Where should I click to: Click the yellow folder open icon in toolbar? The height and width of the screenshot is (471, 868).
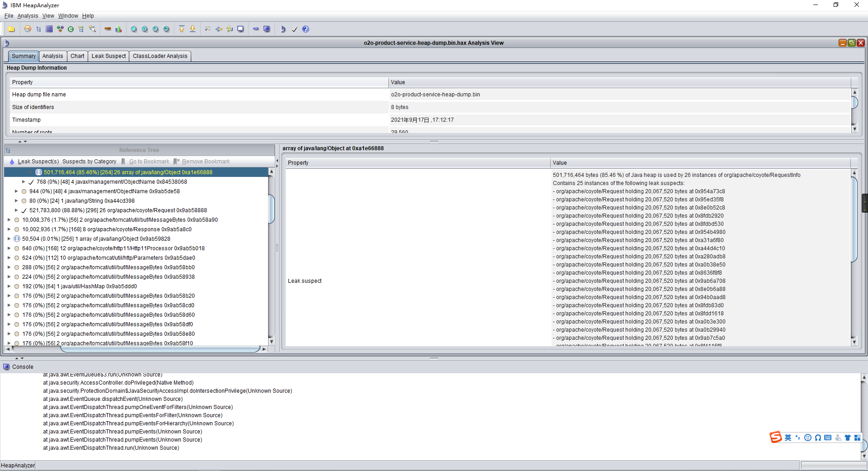click(11, 29)
